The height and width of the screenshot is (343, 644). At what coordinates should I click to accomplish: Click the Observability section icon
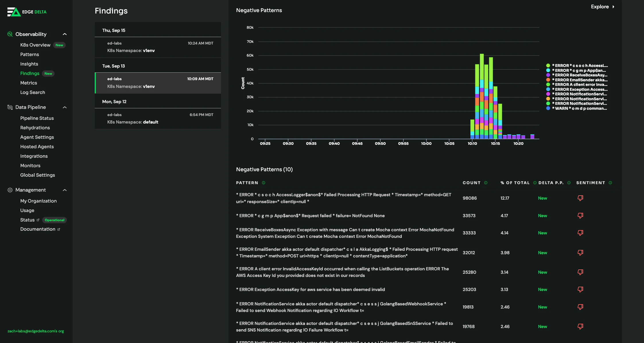pos(9,34)
